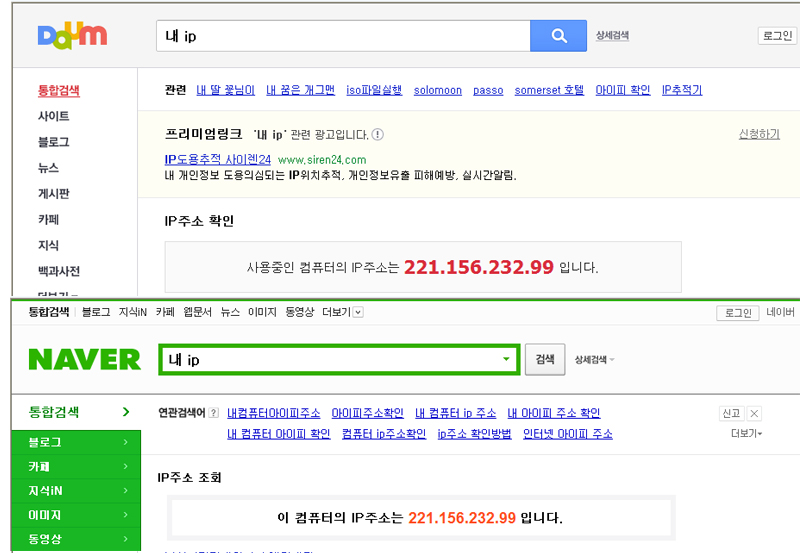Open the 블로그 category in Naver sidebar
Screen dimensions: 800x553
pyautogui.click(x=76, y=442)
